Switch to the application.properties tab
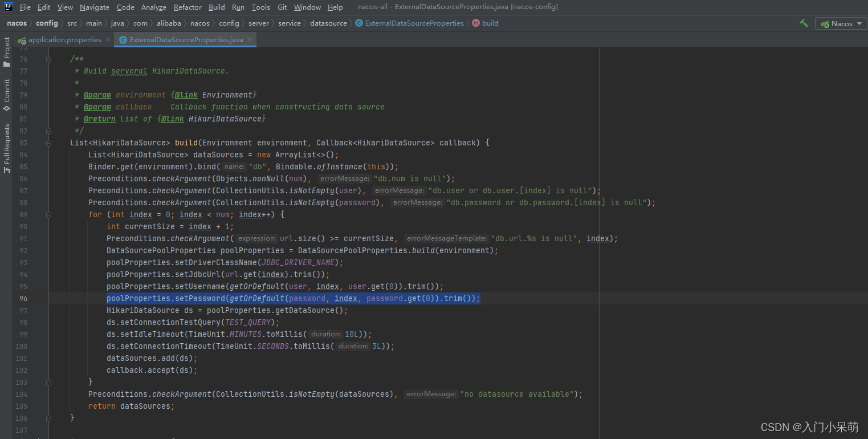Screen dimensions: 868x439 pyautogui.click(x=64, y=40)
